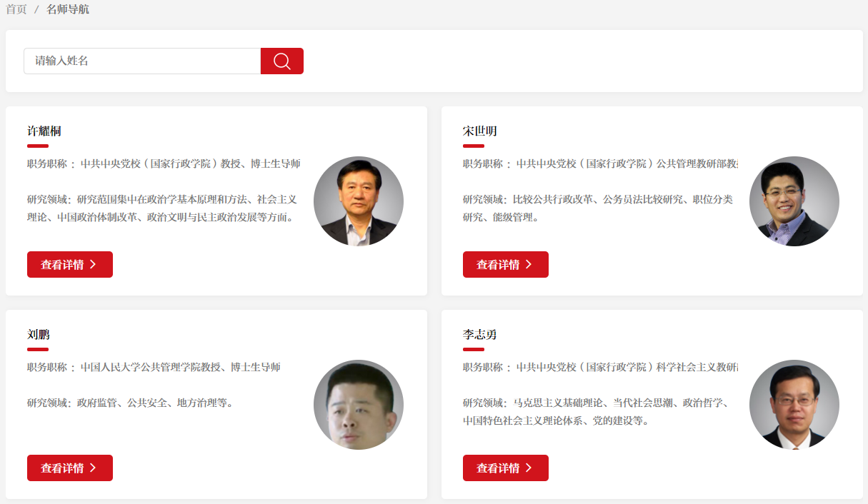Click 李志勇's circular portrait photo
The image size is (868, 504).
click(x=794, y=404)
